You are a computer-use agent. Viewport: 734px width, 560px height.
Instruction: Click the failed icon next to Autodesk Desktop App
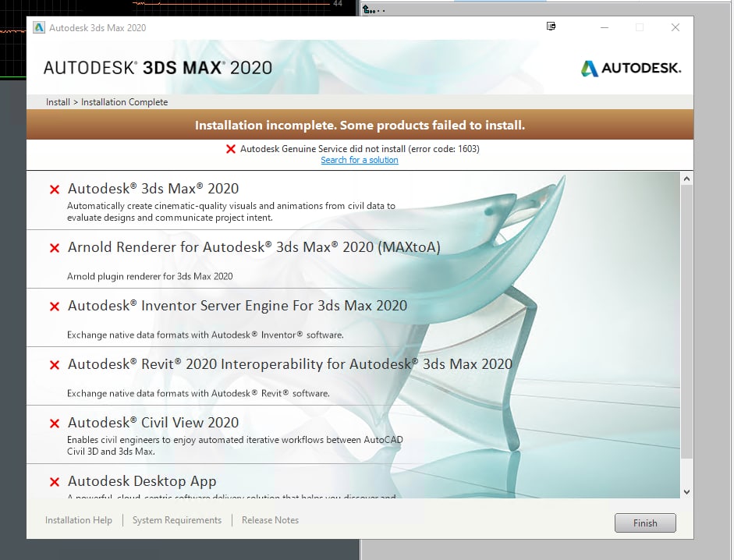pyautogui.click(x=55, y=482)
